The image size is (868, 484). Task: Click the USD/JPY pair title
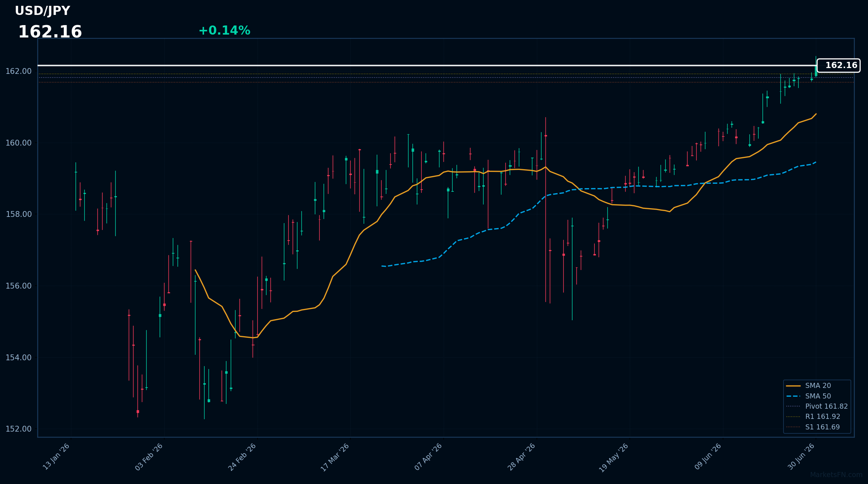tap(42, 11)
